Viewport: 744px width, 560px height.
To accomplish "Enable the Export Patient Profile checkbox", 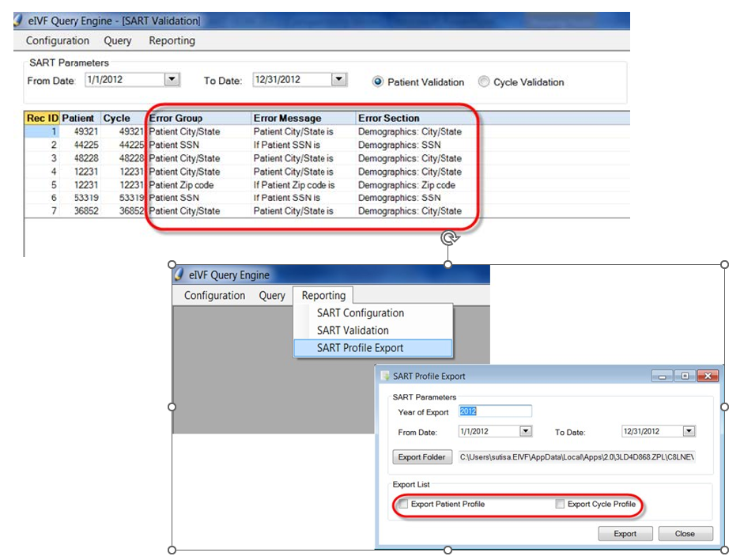I will (403, 504).
